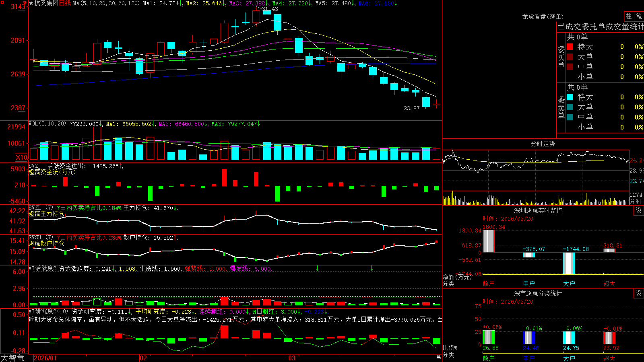This screenshot has height=362, width=644.
Task: Click the star marker before 杭叉集团
Action: [x=31, y=3]
